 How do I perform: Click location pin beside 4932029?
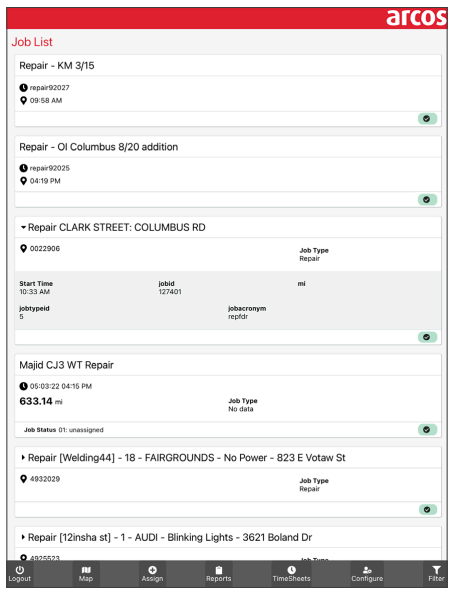coord(23,479)
